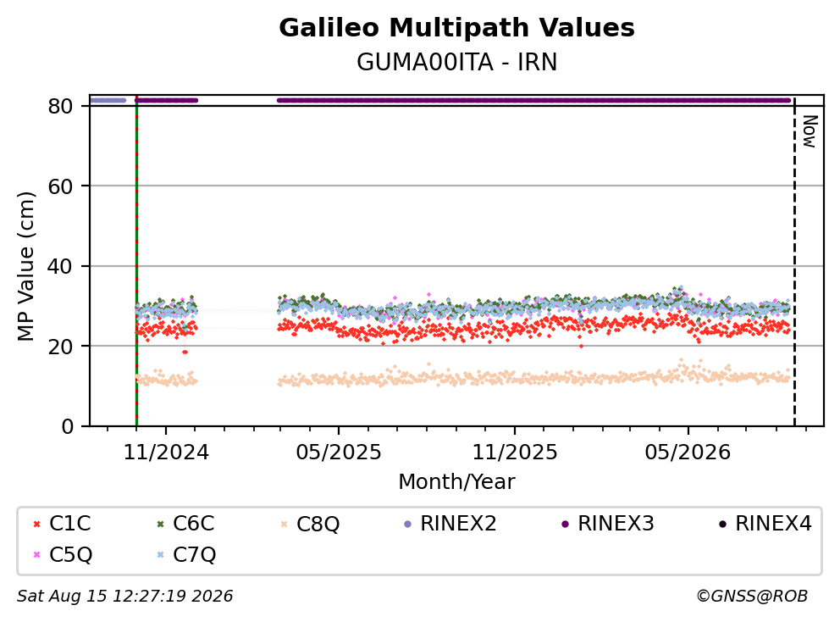Click the C1C legend entry
The height and width of the screenshot is (622, 840).
62,524
